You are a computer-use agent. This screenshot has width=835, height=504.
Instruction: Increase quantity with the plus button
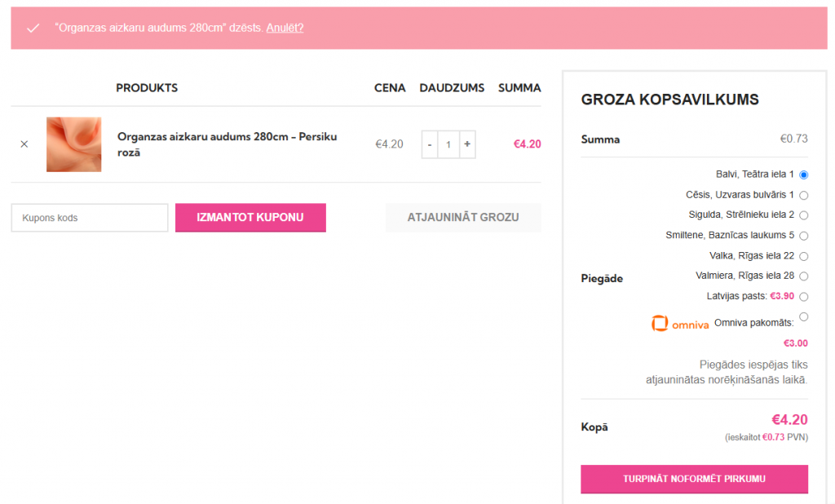click(467, 144)
